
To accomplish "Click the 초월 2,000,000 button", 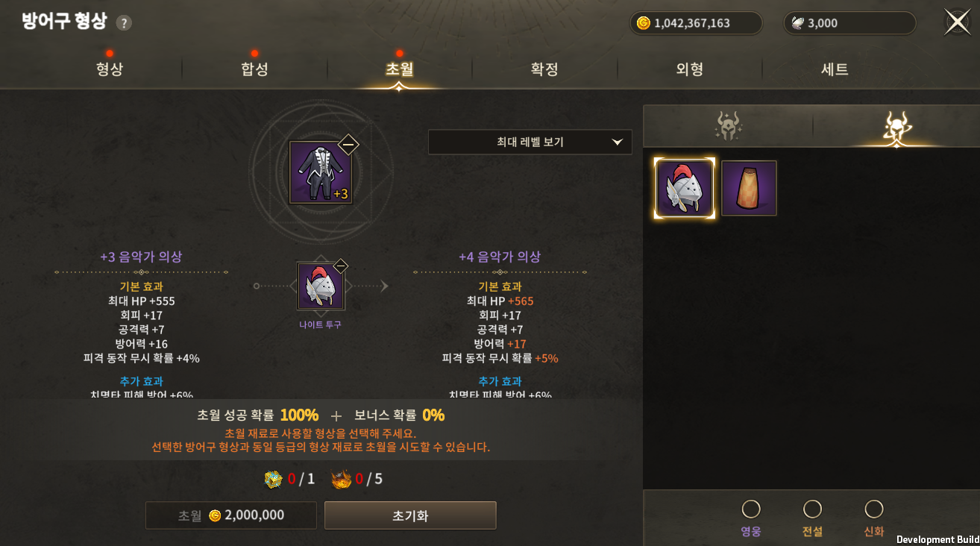I will (x=231, y=515).
